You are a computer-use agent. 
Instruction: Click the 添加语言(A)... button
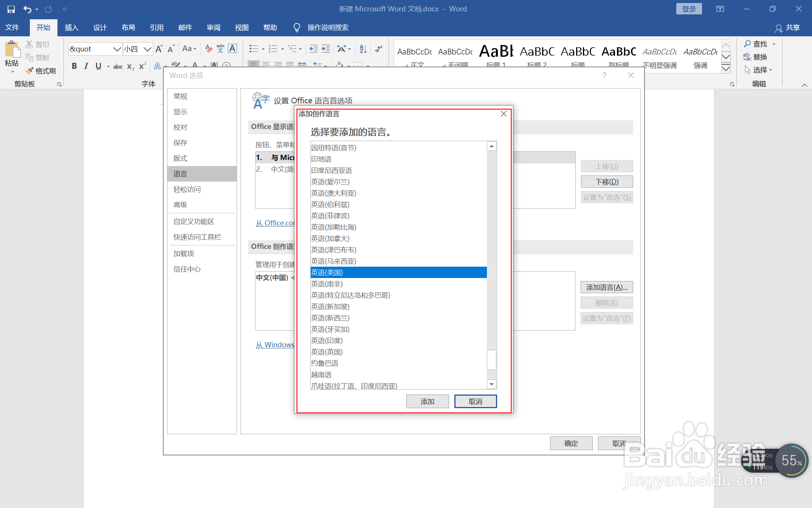[607, 287]
